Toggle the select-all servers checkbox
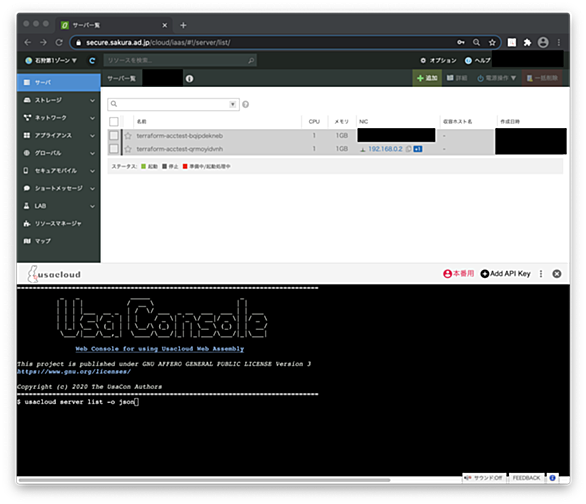The image size is (586, 504). pyautogui.click(x=114, y=121)
